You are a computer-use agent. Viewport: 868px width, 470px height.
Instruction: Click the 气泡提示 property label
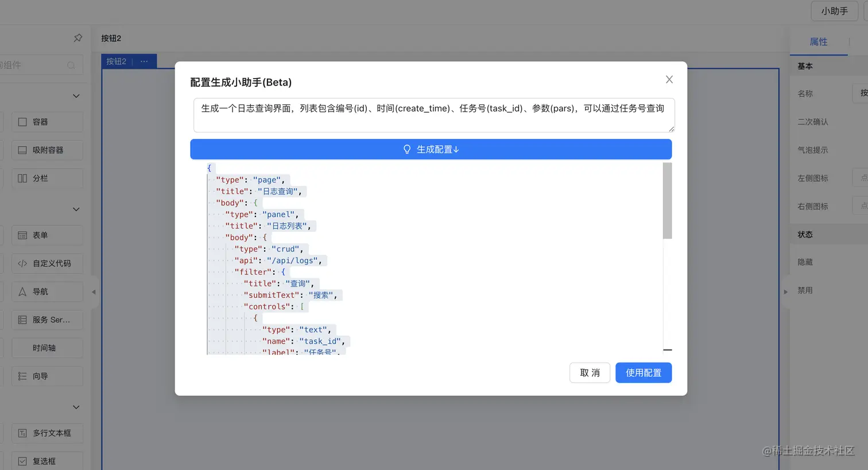[x=813, y=150]
